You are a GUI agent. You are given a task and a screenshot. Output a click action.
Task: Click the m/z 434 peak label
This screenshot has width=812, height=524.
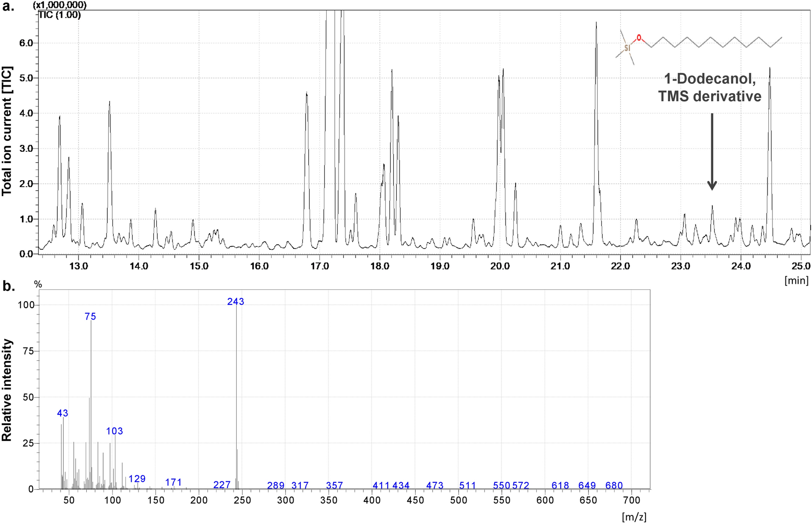point(401,485)
